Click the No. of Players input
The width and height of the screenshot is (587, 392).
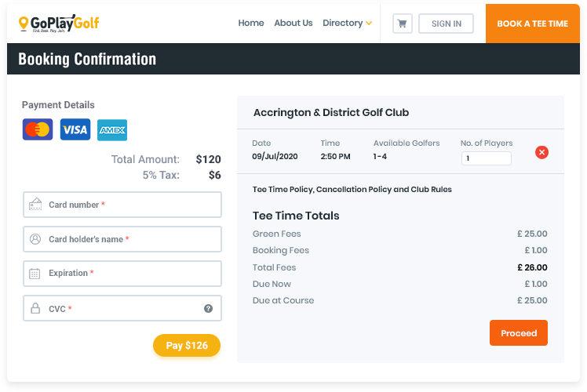click(x=487, y=158)
